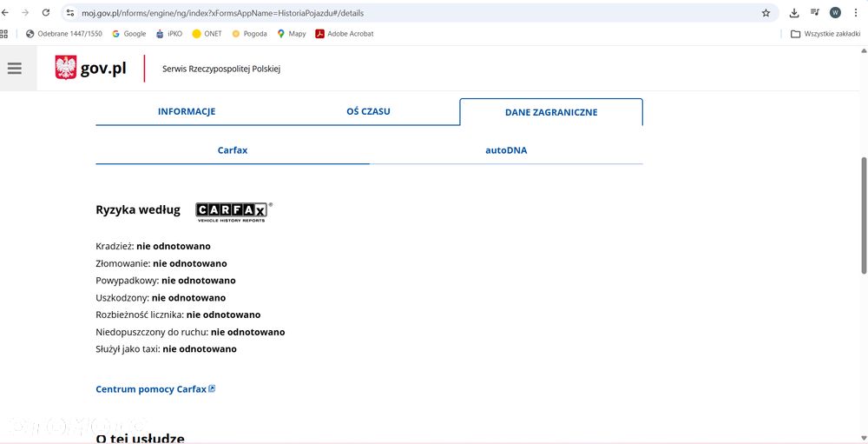The width and height of the screenshot is (868, 444).
Task: Click the Złomowanie: nie odnotowano line
Action: point(161,263)
